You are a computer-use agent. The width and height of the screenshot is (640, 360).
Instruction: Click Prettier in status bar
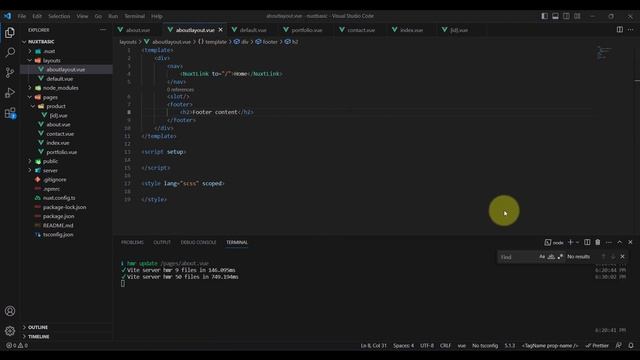(597, 345)
